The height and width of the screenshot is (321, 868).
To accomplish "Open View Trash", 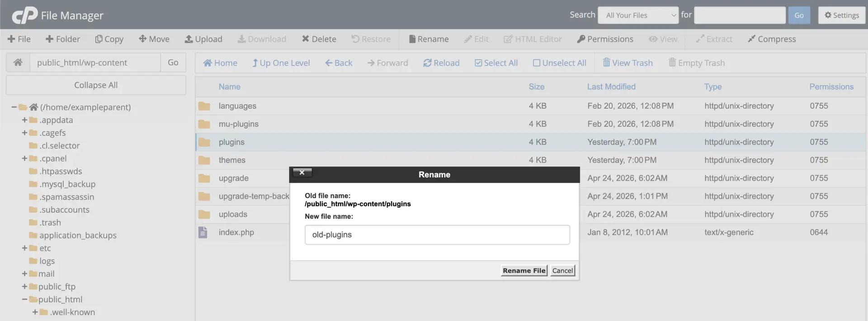I will tap(628, 63).
